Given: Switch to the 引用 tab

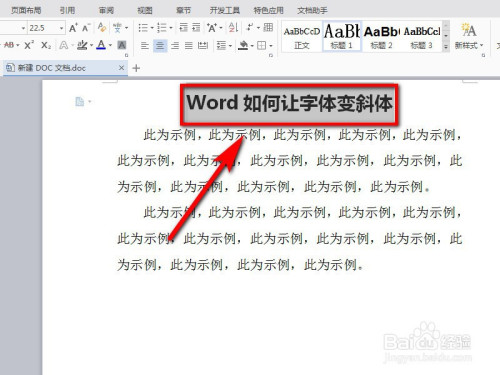Looking at the screenshot, I should pyautogui.click(x=67, y=11).
